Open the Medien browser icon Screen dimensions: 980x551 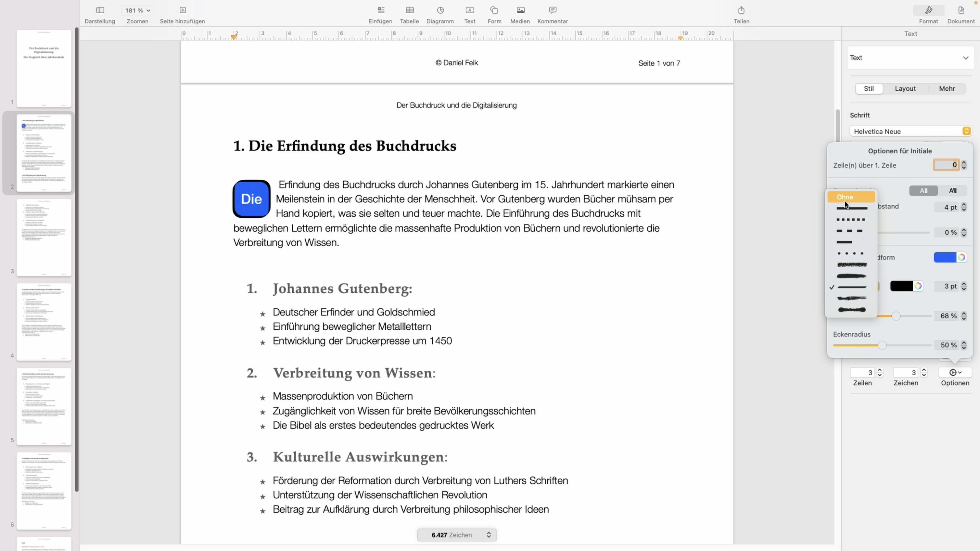tap(520, 15)
